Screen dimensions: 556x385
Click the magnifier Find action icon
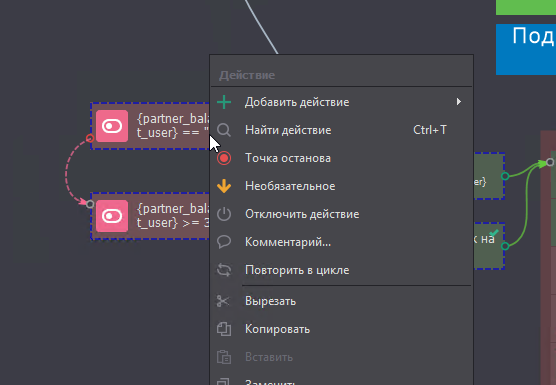click(224, 130)
